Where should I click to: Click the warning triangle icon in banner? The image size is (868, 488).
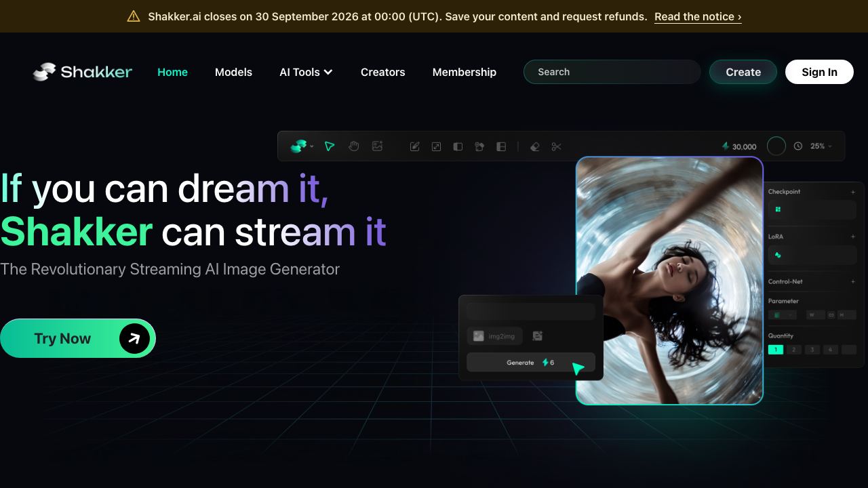point(134,16)
